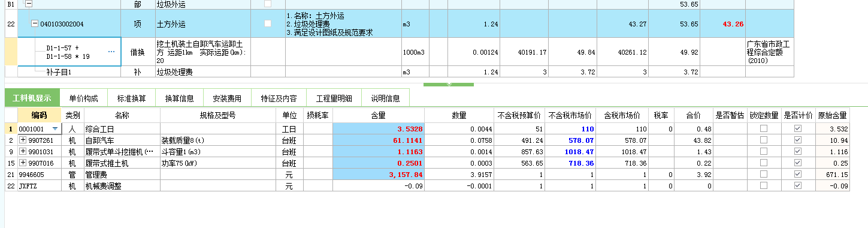
Task: Click the 借换 type cell
Action: [x=138, y=52]
